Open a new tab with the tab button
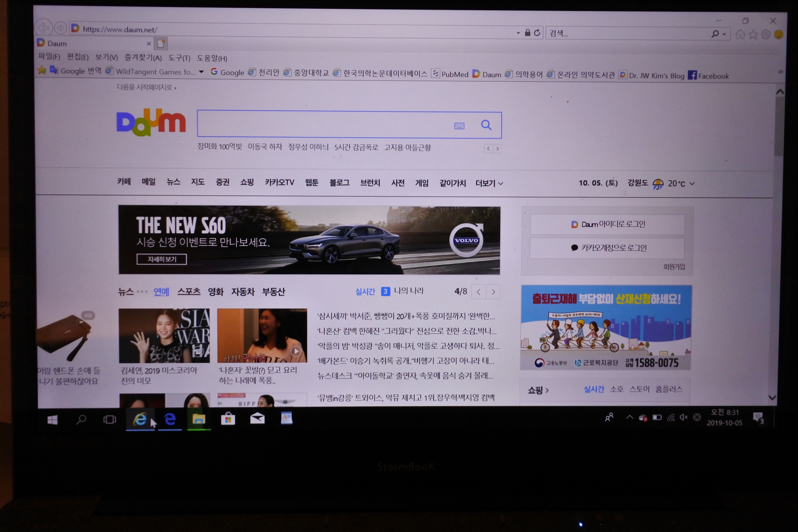This screenshot has height=532, width=798. point(161,44)
